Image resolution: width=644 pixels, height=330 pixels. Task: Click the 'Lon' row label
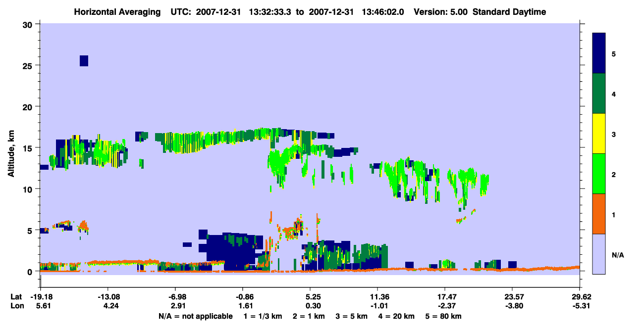pos(16,306)
